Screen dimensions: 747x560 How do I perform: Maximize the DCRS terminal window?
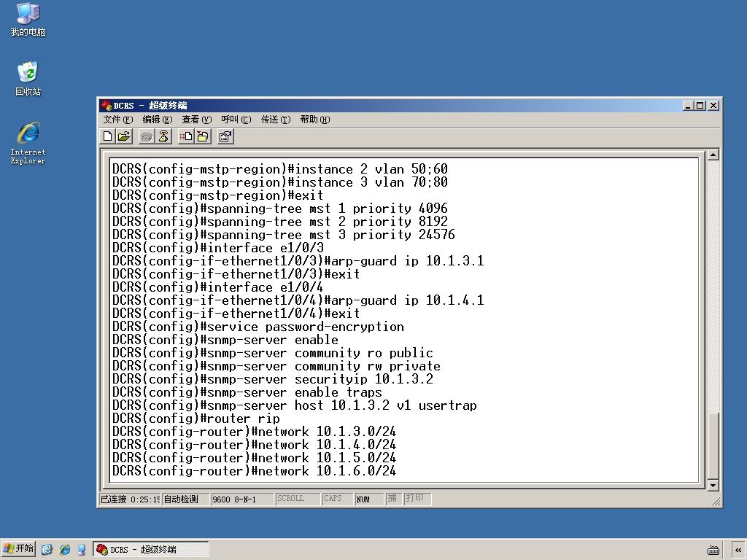click(x=700, y=106)
